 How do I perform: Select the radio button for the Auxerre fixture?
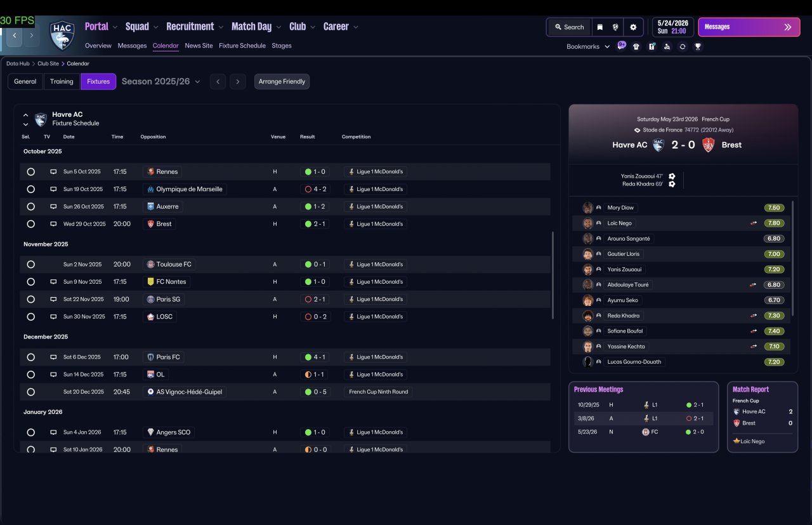click(30, 206)
